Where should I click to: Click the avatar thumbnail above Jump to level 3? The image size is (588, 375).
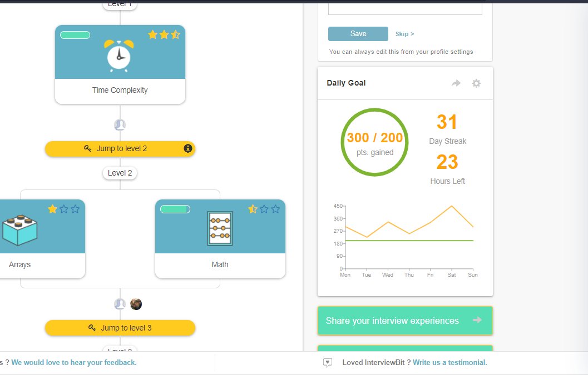136,304
